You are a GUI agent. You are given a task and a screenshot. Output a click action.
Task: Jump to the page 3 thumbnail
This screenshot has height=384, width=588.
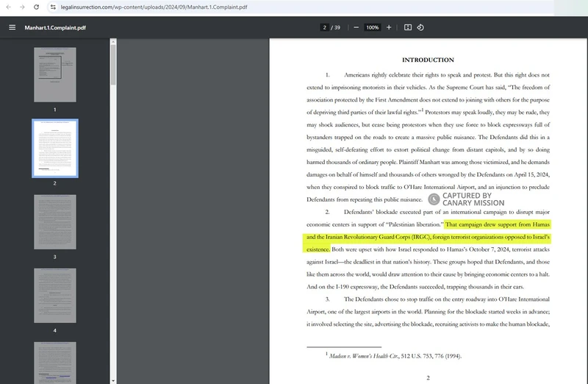(54, 221)
